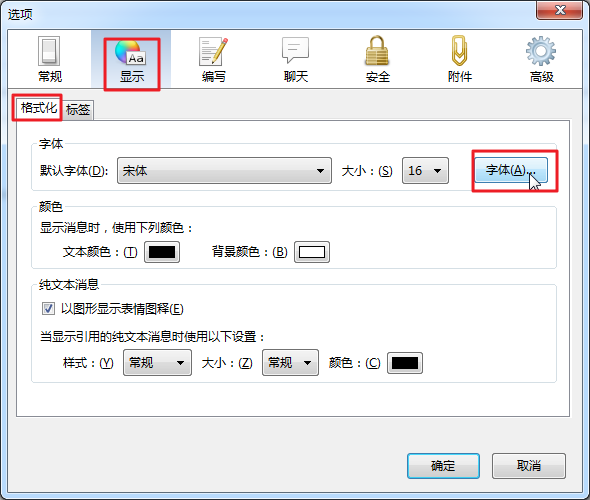Open the 附件 paperclip attachments icon
The height and width of the screenshot is (500, 590).
(459, 59)
